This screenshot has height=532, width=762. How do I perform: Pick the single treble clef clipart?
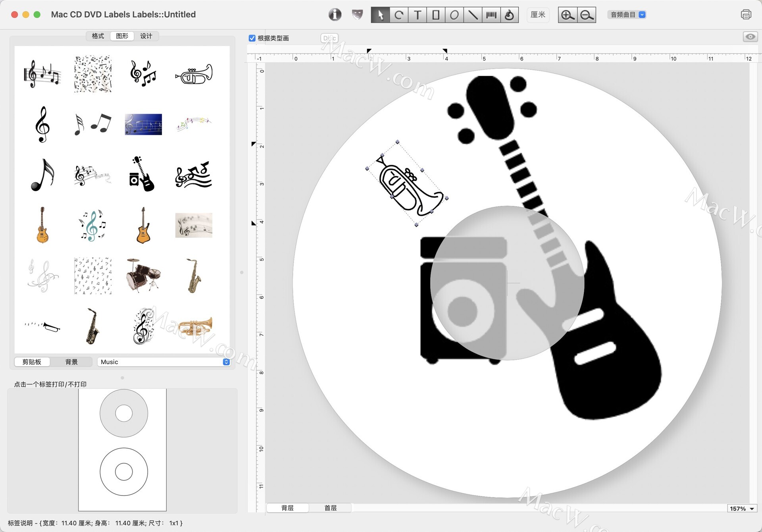[42, 124]
